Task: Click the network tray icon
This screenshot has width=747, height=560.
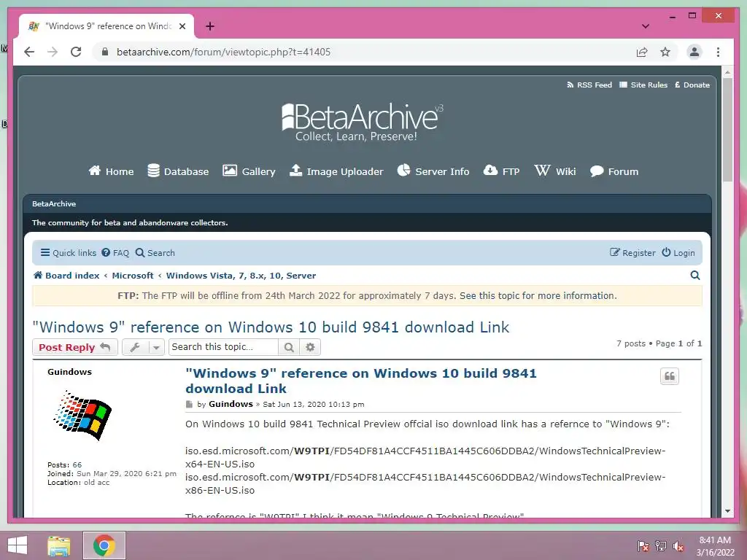Action: click(x=661, y=546)
